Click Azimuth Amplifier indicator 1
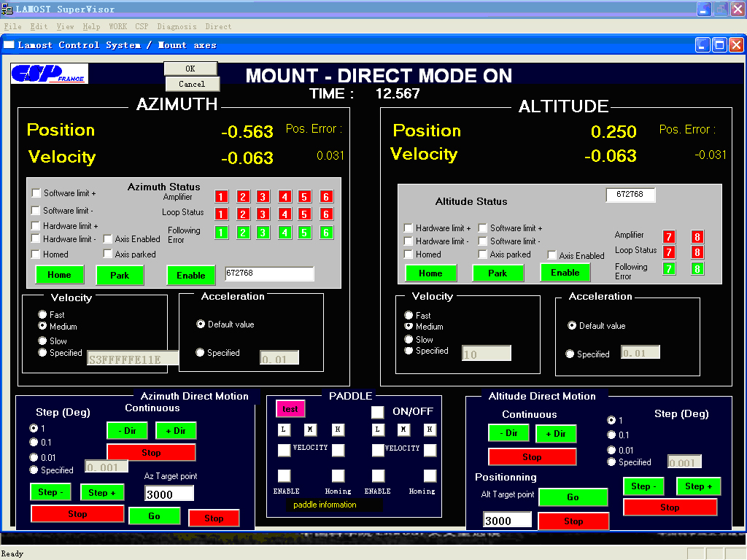The width and height of the screenshot is (747, 560). [x=221, y=197]
